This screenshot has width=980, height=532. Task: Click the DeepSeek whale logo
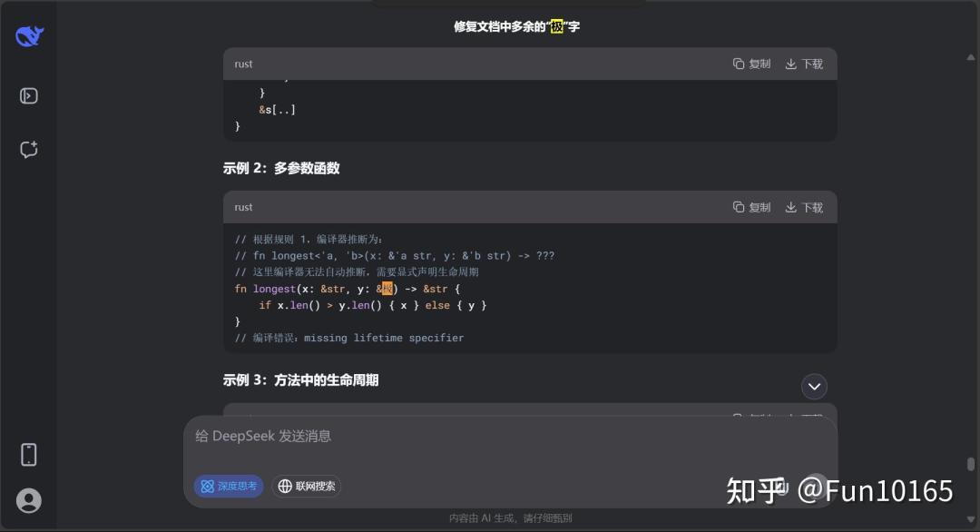tap(29, 36)
